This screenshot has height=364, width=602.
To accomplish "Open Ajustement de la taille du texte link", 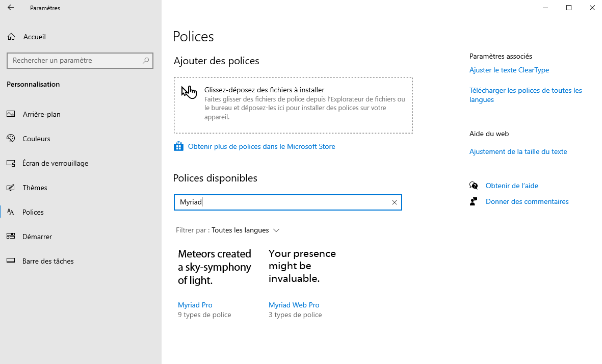I will point(518,152).
